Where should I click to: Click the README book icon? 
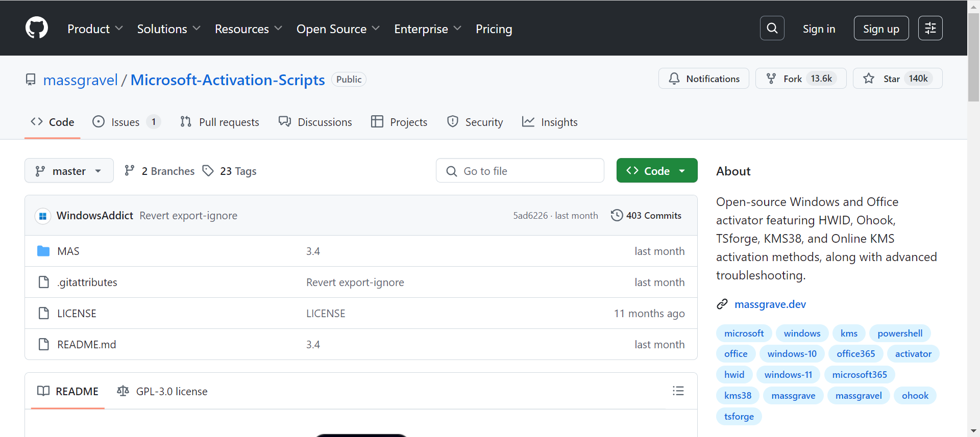pos(43,391)
